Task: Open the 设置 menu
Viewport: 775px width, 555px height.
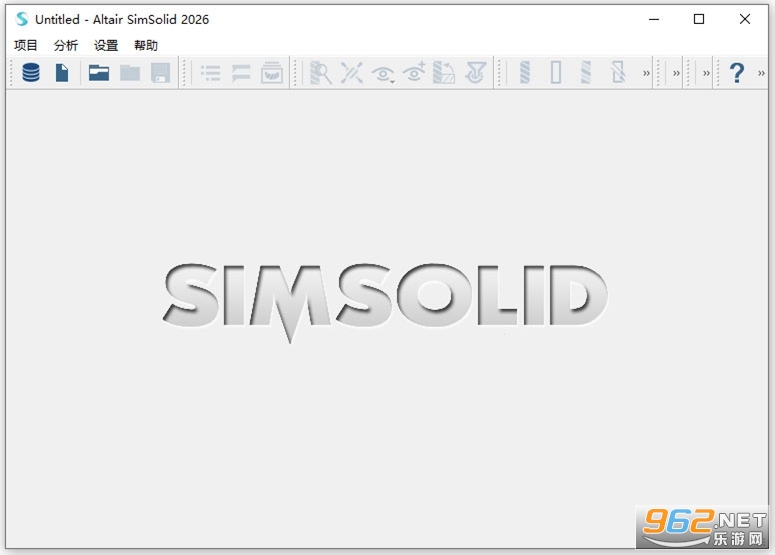Action: 106,45
